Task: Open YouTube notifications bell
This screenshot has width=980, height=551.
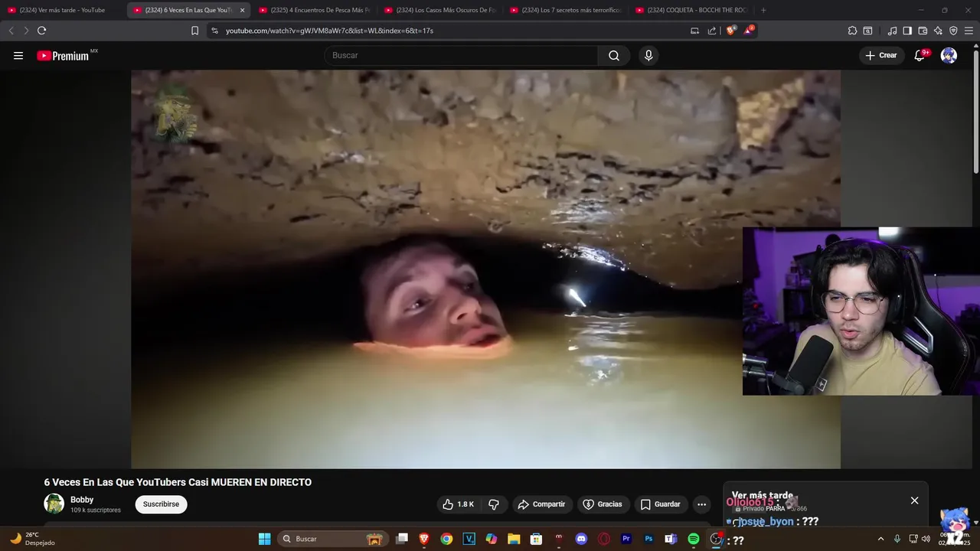Action: coord(920,55)
